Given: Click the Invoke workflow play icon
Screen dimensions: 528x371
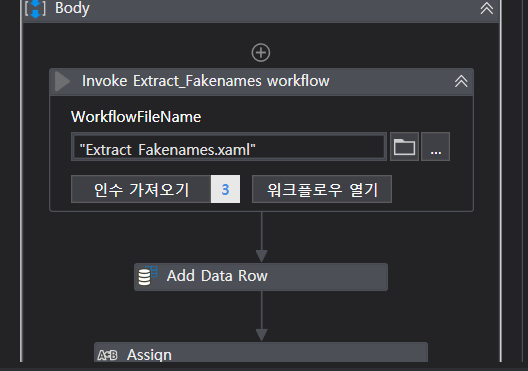Looking at the screenshot, I should point(62,81).
